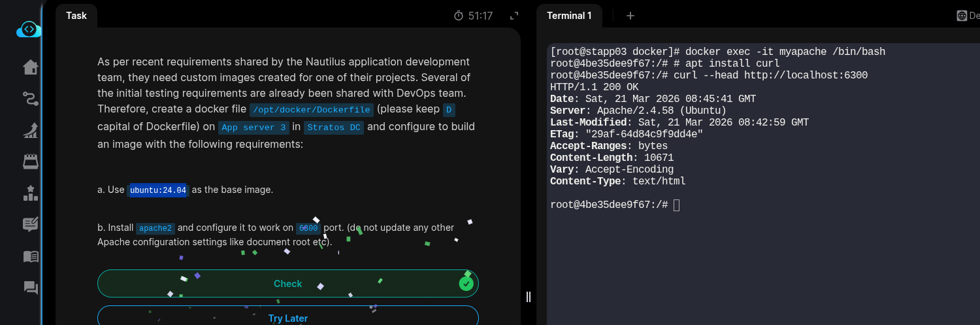The image size is (980, 325).
Task: Open the Home icon in sidebar
Action: [31, 67]
